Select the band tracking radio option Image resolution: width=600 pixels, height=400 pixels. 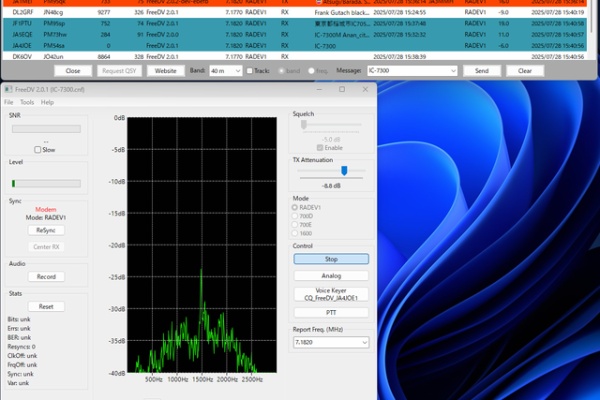point(281,71)
